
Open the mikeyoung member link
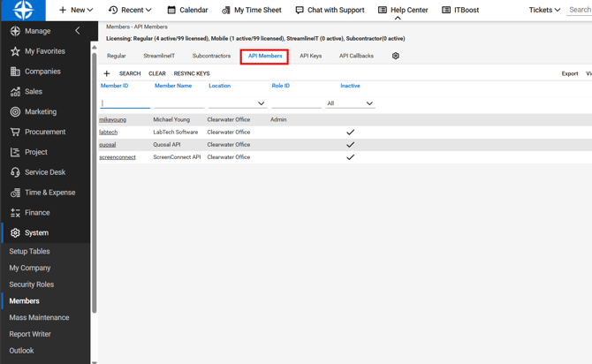[x=112, y=119]
